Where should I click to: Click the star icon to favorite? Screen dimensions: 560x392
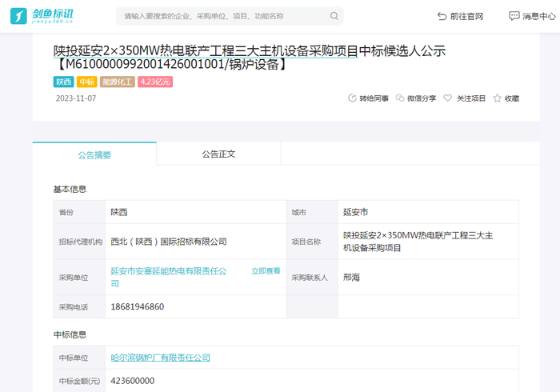pos(497,98)
